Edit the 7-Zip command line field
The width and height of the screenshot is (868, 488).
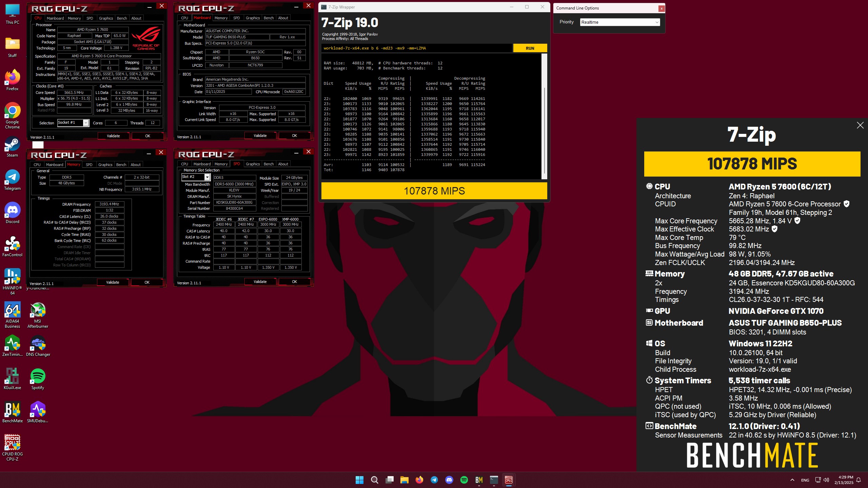click(416, 48)
